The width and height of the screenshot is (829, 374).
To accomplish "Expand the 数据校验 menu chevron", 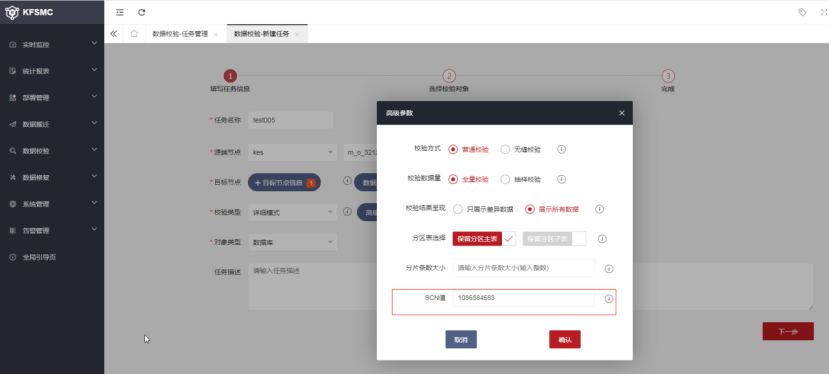I will [x=94, y=149].
